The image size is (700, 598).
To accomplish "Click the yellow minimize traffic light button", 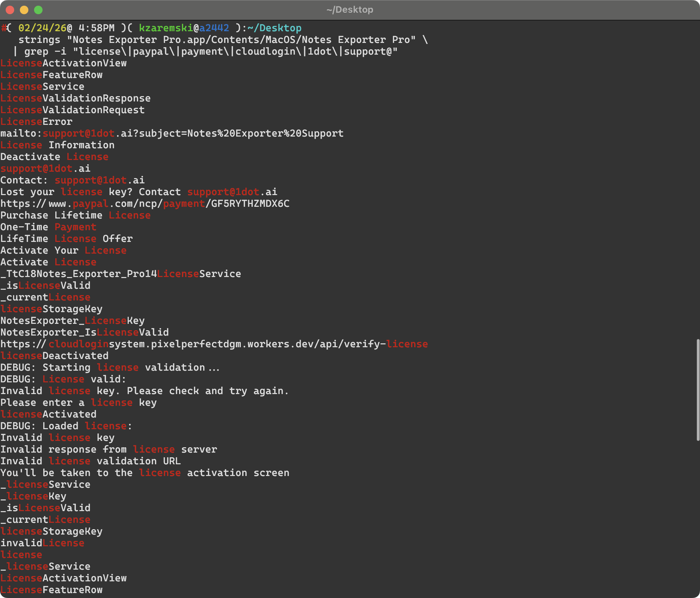I will (x=24, y=10).
